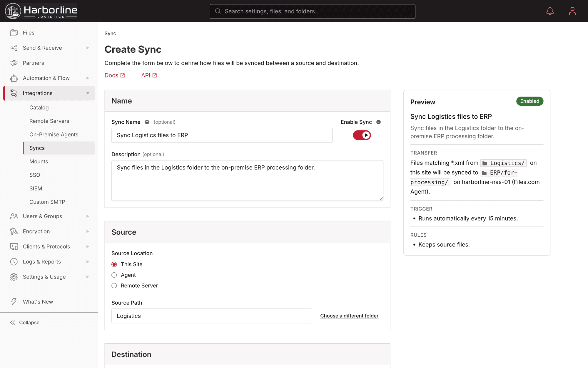Focus the top search box
The width and height of the screenshot is (588, 368).
point(313,11)
